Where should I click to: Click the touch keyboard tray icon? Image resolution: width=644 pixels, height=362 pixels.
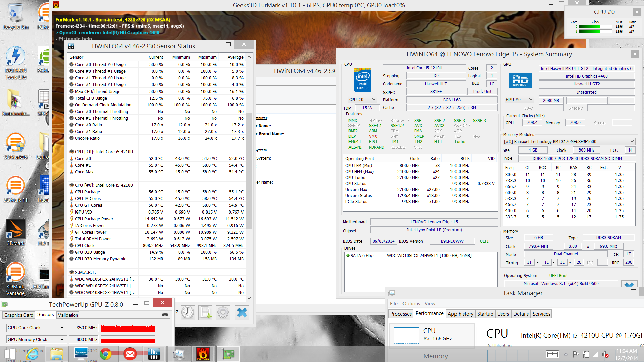pos(552,354)
